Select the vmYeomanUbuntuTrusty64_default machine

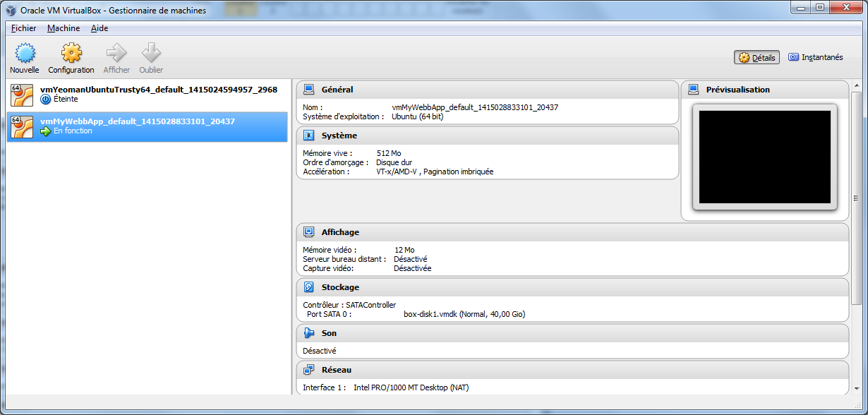point(147,95)
